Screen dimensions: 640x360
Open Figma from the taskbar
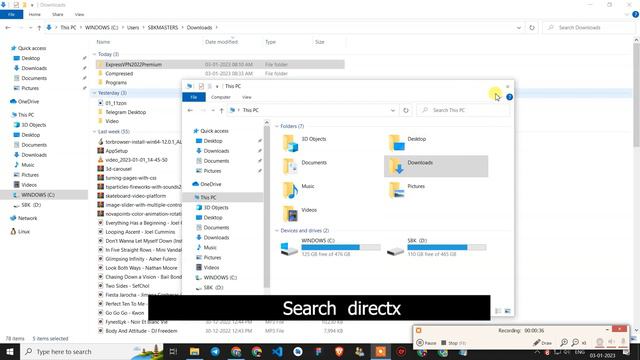click(x=318, y=351)
